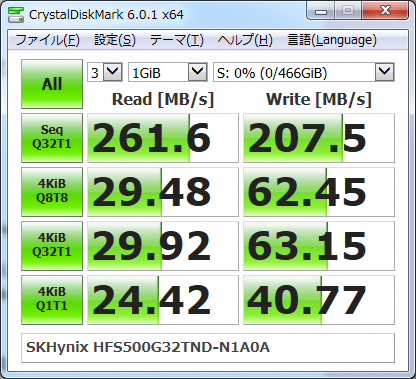The image size is (416, 379).
Task: Click the 4KiB Q8T8 write value 62.45
Action: (319, 192)
